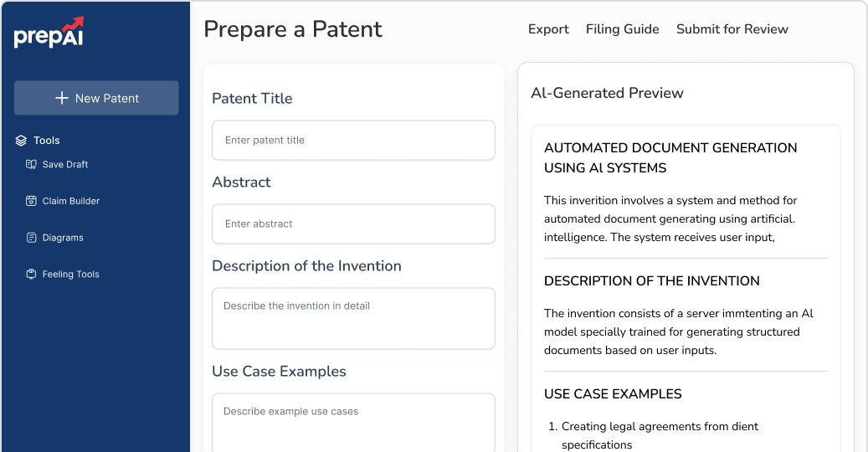Viewport: 868px width, 452px height.
Task: Click the invention description text area
Action: (x=353, y=318)
